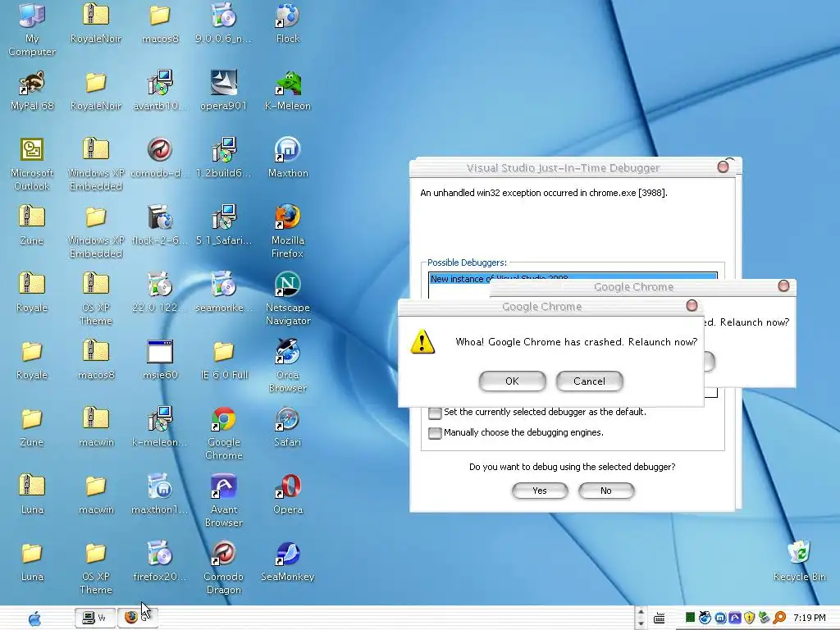Click the Maxthon tray icon
Viewport: 840px width, 630px height.
(x=720, y=619)
